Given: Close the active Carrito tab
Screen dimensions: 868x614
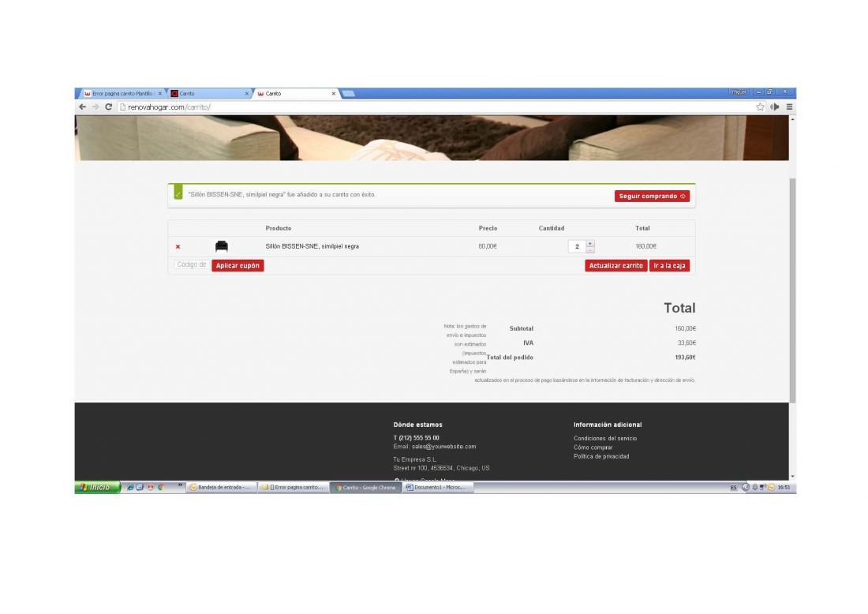Looking at the screenshot, I should tap(333, 94).
